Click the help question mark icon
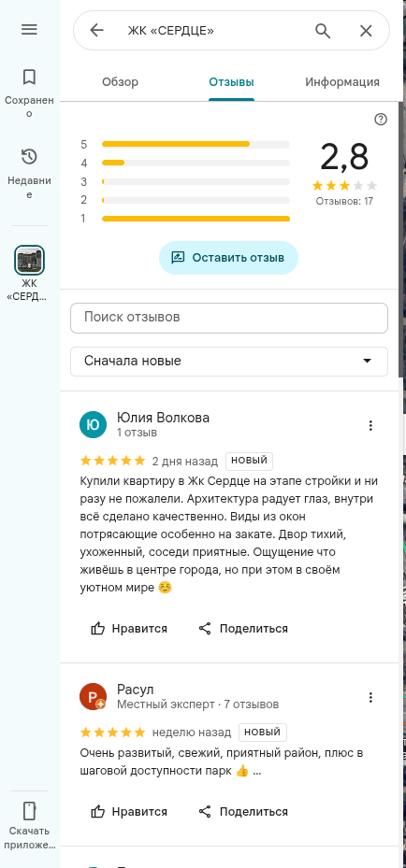Image resolution: width=406 pixels, height=868 pixels. pyautogui.click(x=381, y=120)
